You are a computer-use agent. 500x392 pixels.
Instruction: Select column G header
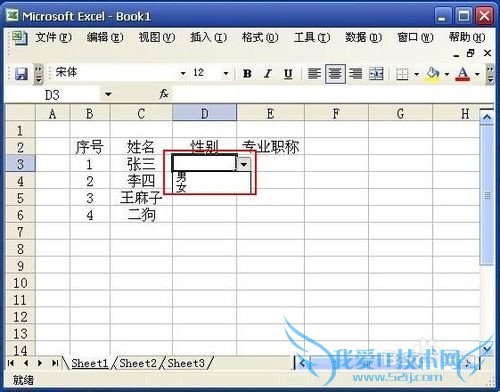[x=400, y=114]
